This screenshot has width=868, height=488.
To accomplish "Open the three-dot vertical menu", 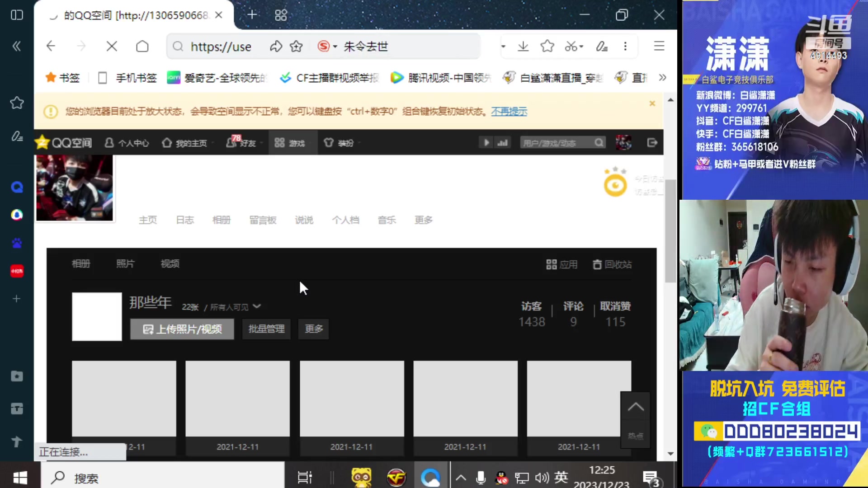I will (x=625, y=46).
